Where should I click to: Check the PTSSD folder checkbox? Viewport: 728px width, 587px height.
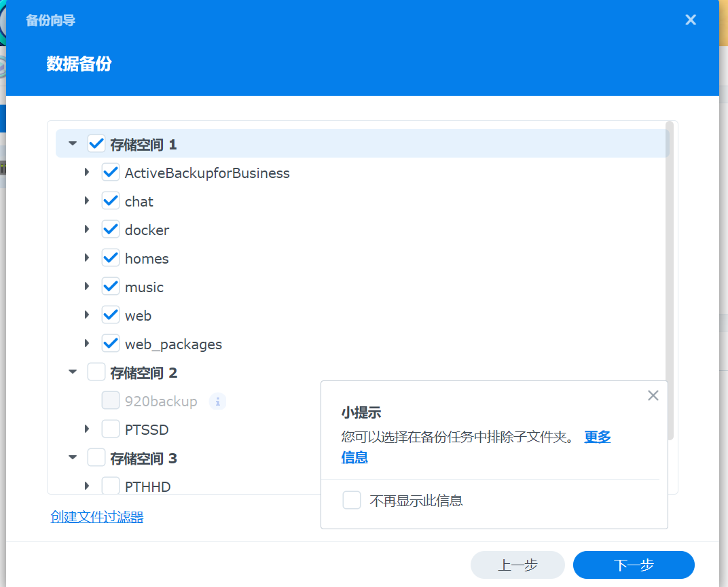pyautogui.click(x=111, y=429)
